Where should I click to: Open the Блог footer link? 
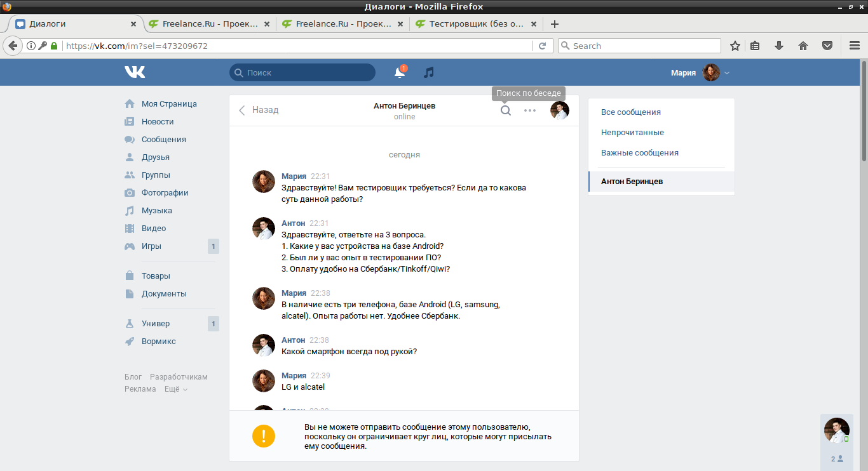(133, 377)
